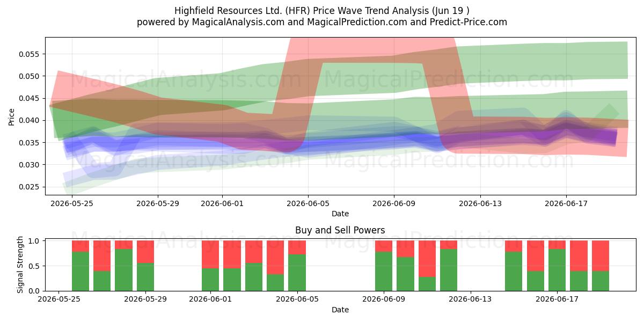
Task: Click the 0.050 price axis tick label
Action: coord(30,76)
